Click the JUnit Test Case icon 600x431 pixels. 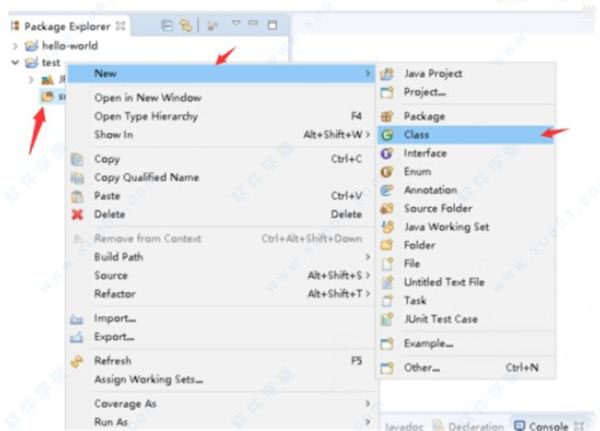387,319
